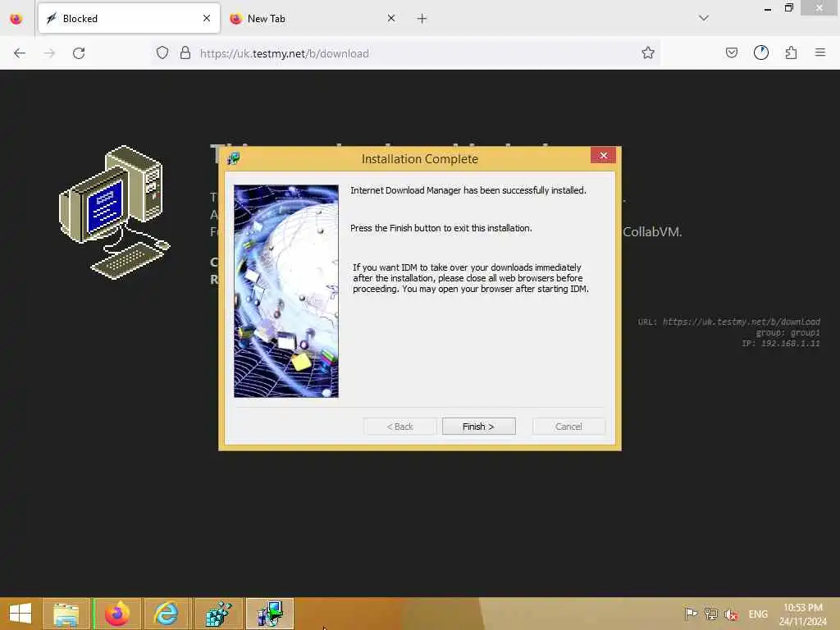The image size is (840, 630).
Task: Open Save to Pocket icon
Action: (x=731, y=52)
